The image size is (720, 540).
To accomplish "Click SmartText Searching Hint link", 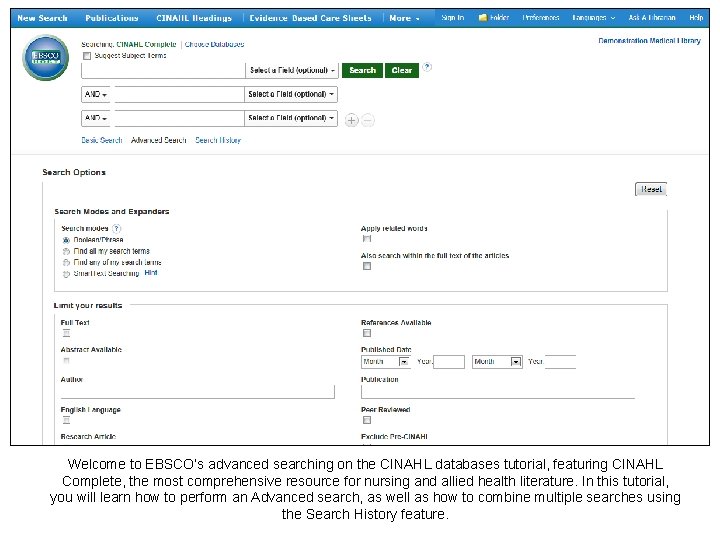I will click(151, 273).
